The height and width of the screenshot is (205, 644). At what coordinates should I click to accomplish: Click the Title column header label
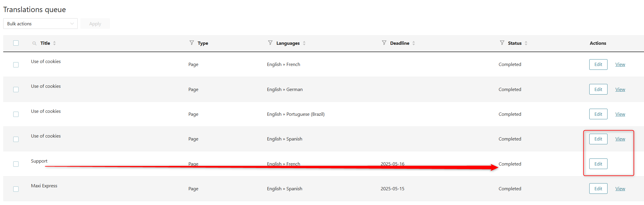45,43
